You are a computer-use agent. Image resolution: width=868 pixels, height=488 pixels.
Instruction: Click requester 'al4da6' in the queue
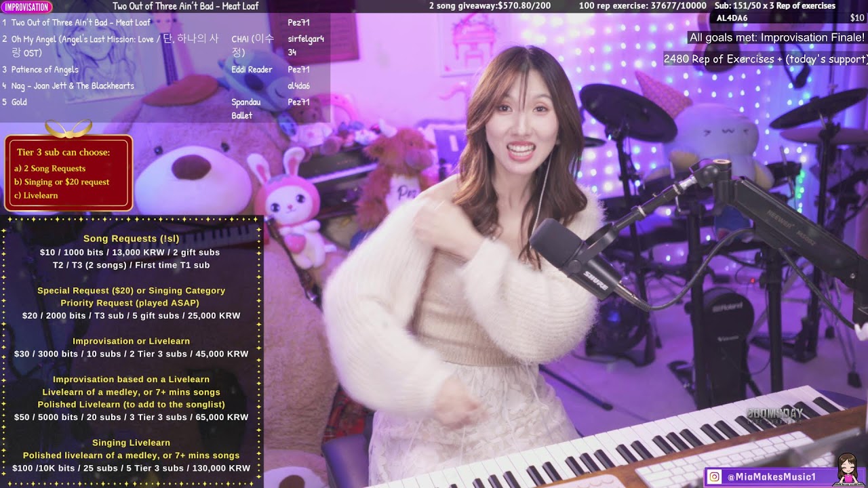(x=298, y=85)
